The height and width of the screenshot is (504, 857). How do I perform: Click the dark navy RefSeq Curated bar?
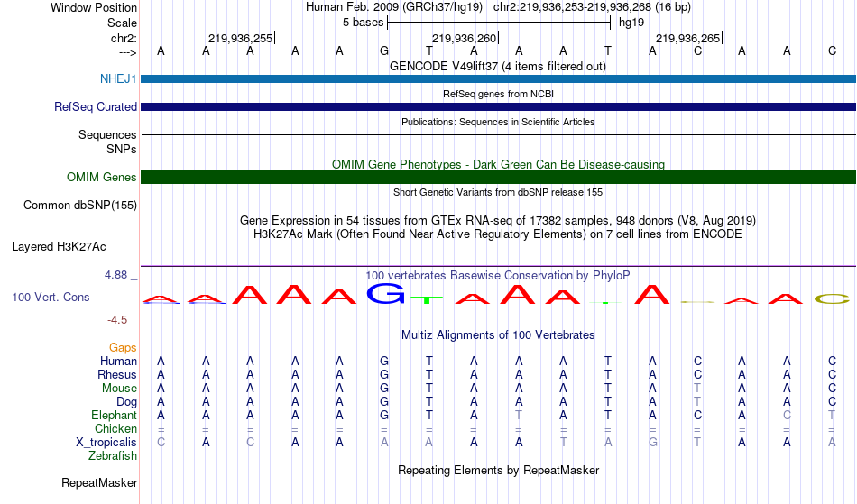click(499, 107)
